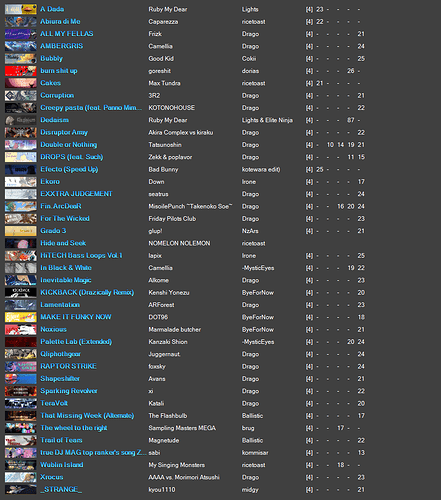Screen dimensions: 441x500
Task: Select mapper kotewara edit) text
Action: (x=261, y=170)
